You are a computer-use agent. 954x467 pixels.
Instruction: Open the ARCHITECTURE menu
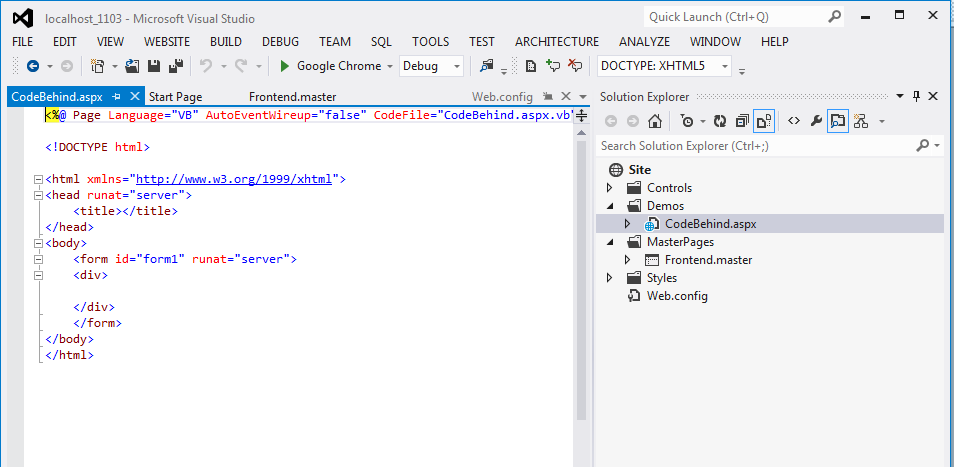tap(557, 42)
